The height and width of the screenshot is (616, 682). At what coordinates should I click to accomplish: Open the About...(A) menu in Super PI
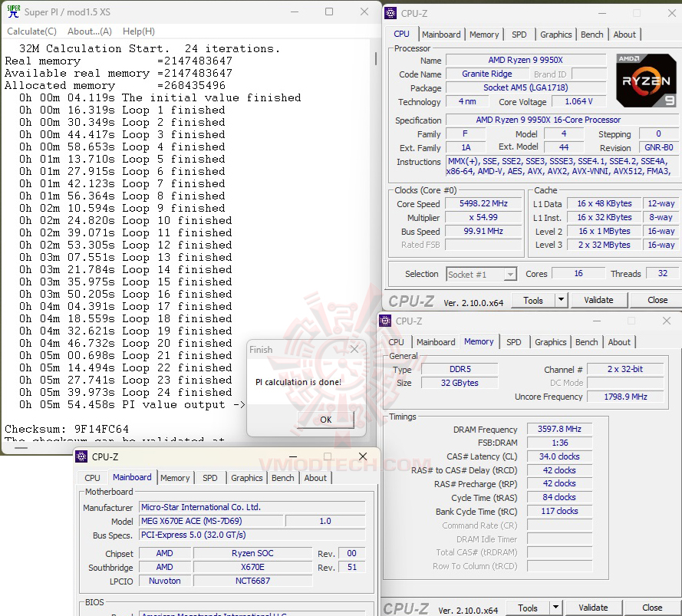pos(90,31)
